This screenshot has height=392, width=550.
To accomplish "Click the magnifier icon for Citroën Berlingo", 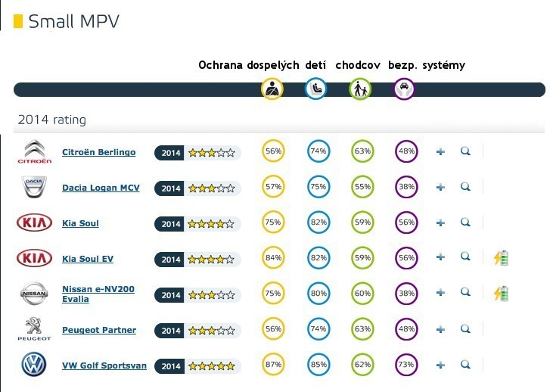I will point(465,151).
